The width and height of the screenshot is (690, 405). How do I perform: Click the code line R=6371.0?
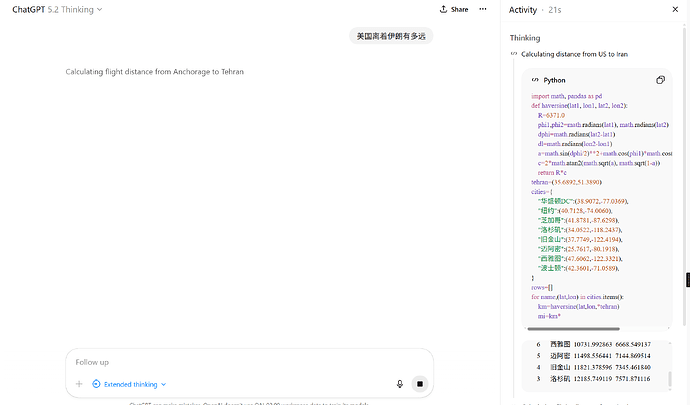tap(551, 115)
